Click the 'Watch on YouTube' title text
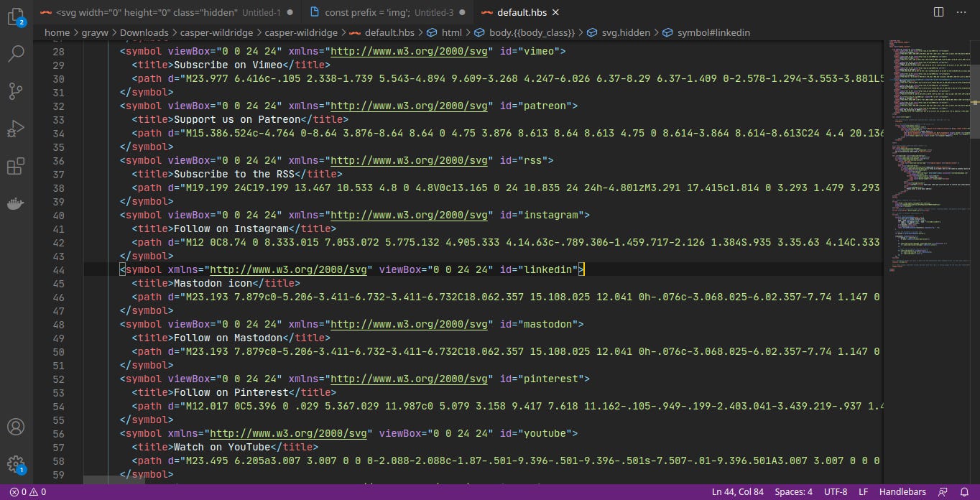 (223, 447)
